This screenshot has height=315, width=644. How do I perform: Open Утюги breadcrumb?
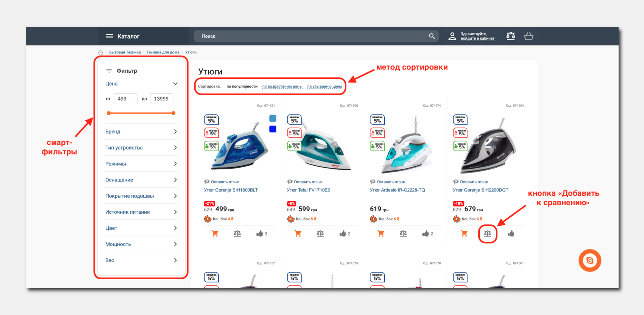point(191,52)
